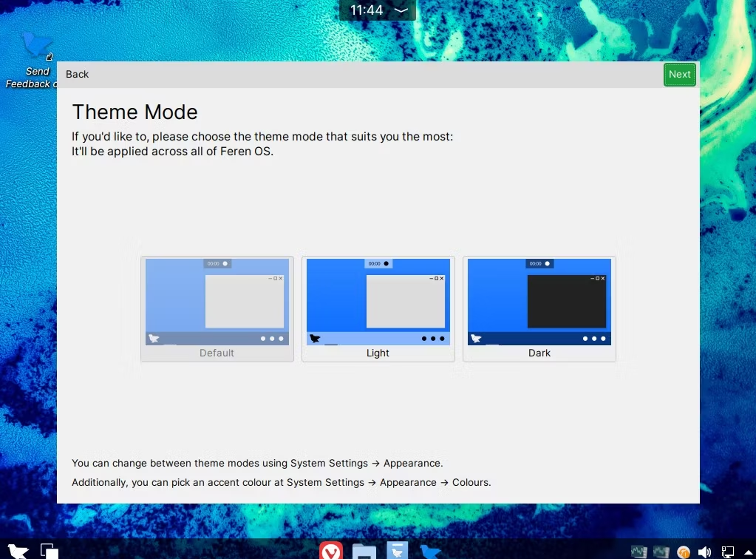The image size is (756, 559).
Task: Select the blue bird taskbar icon
Action: coord(430,552)
